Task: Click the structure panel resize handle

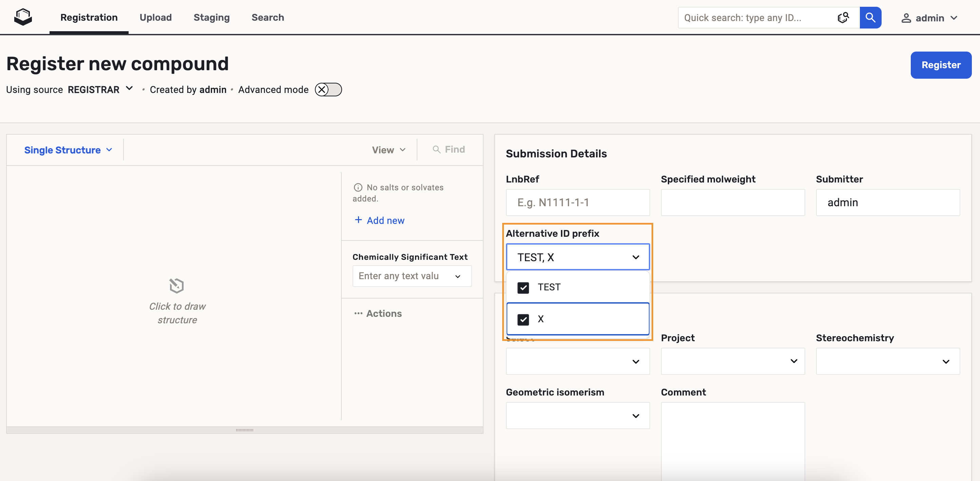Action: tap(244, 430)
